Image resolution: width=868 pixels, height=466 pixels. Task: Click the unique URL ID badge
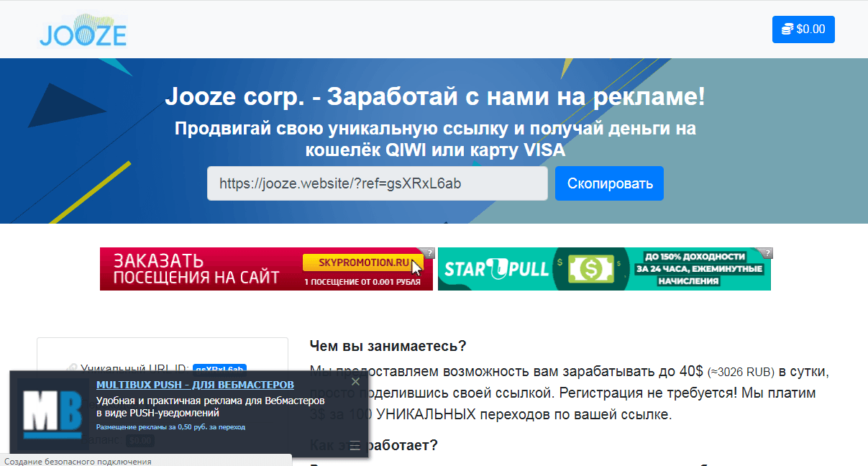point(220,368)
